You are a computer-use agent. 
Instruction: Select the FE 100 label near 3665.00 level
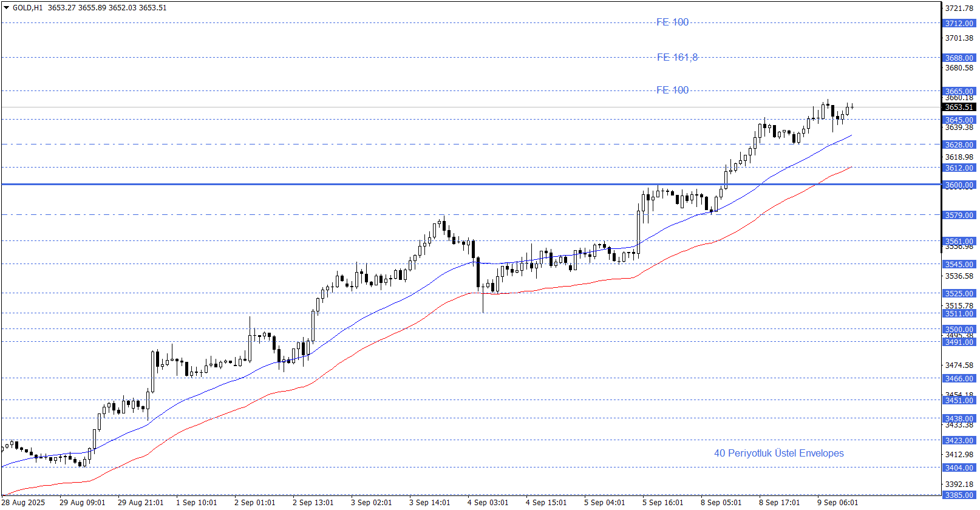(673, 90)
